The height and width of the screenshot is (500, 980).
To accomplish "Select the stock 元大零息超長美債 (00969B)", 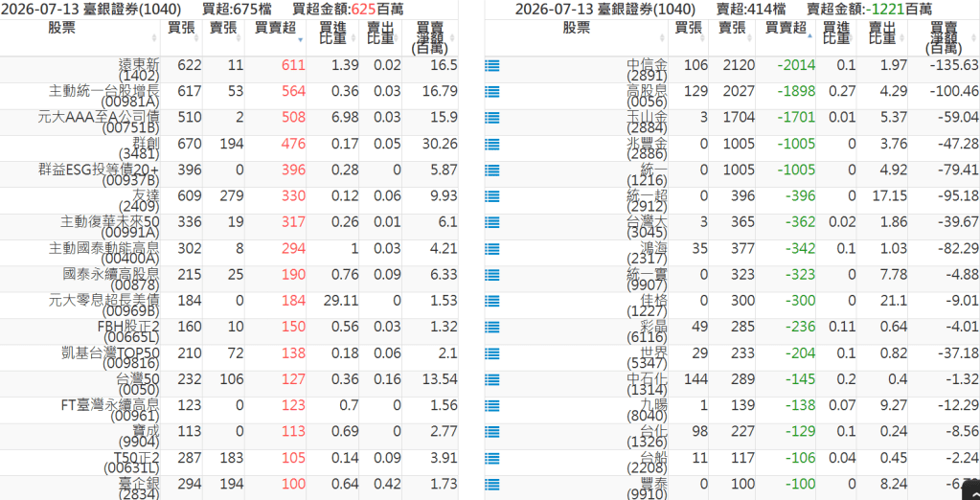I will coord(104,307).
